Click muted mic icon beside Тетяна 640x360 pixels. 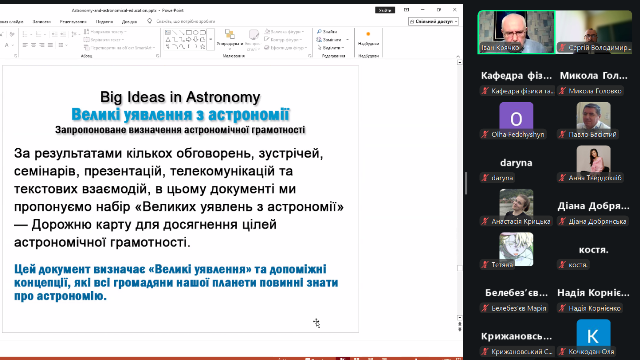[x=485, y=264]
